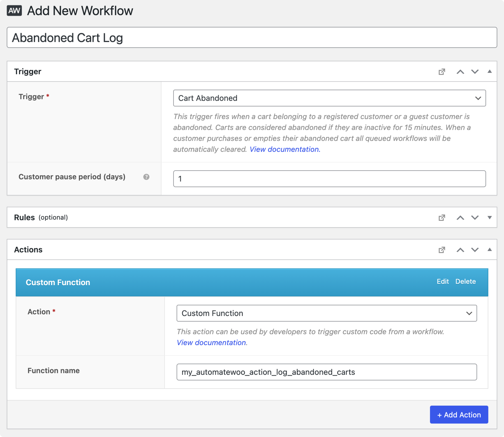Open the Custom Function action documentation link

coord(211,342)
